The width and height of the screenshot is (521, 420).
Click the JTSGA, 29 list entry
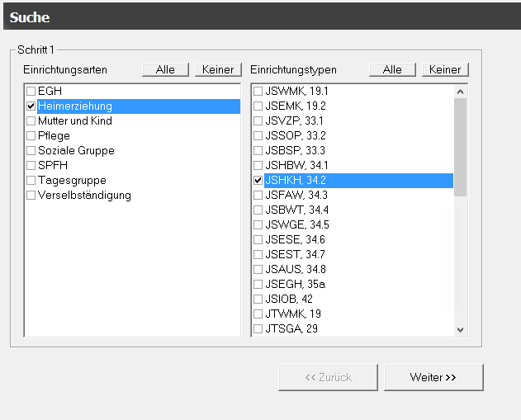click(293, 329)
